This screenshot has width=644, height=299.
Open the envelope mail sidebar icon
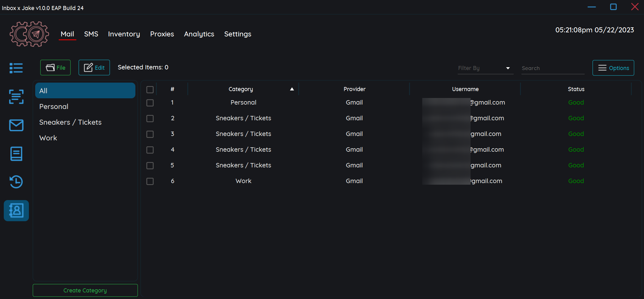pos(16,125)
